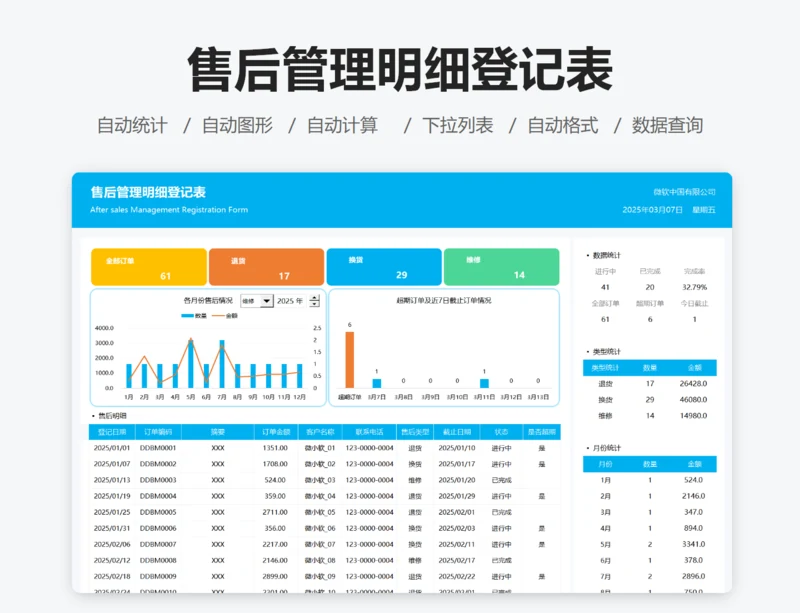Click the green 维修 14 card
Screen dimensions: 800x613
[502, 267]
